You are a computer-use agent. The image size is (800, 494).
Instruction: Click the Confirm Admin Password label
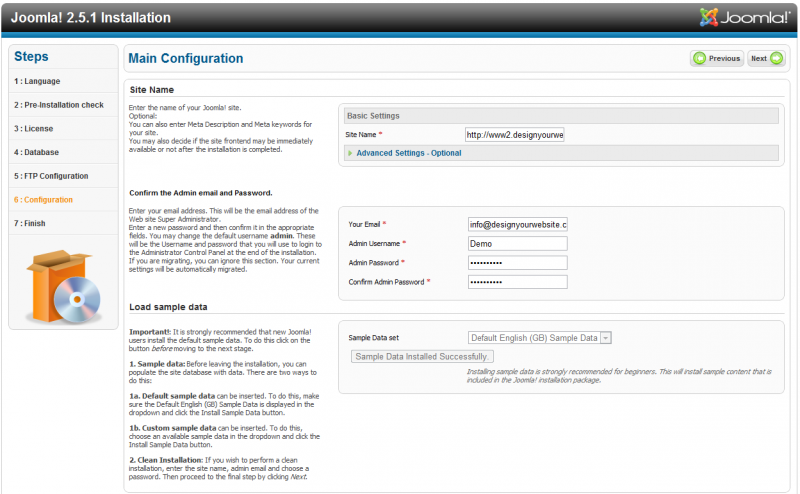coord(386,282)
